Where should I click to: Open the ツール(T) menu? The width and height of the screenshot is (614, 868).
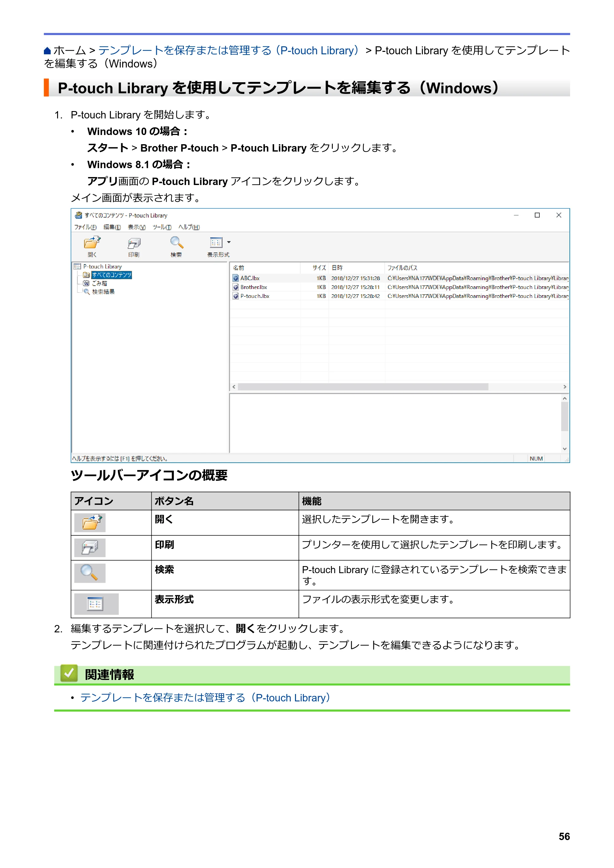pyautogui.click(x=162, y=227)
